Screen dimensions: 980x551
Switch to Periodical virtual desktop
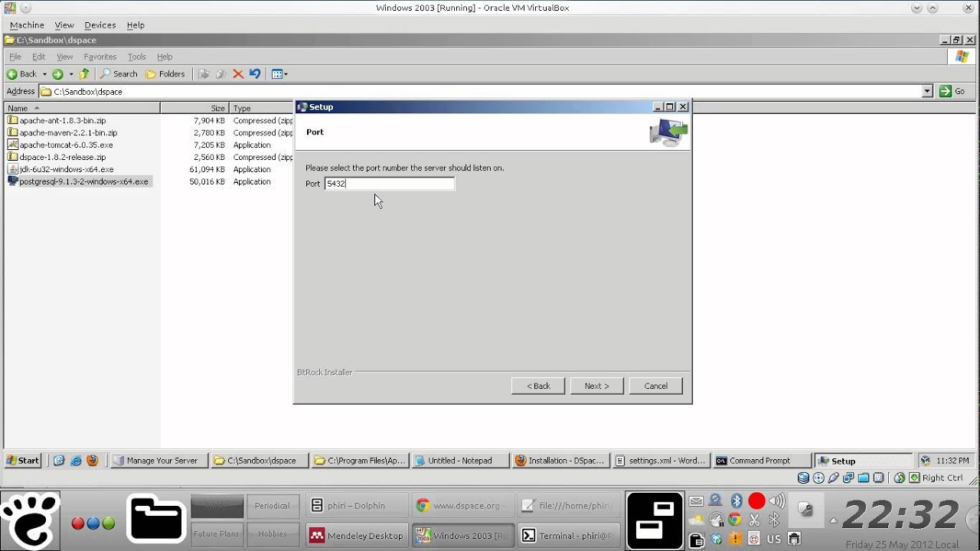pyautogui.click(x=273, y=506)
